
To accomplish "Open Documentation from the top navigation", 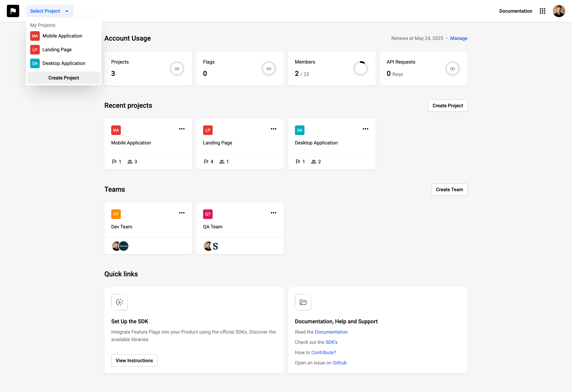I will click(x=515, y=11).
